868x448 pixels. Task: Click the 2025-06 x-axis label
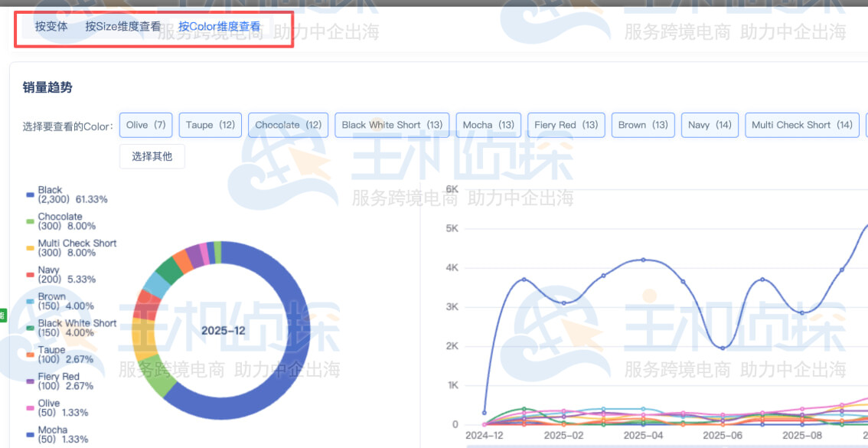coord(722,435)
